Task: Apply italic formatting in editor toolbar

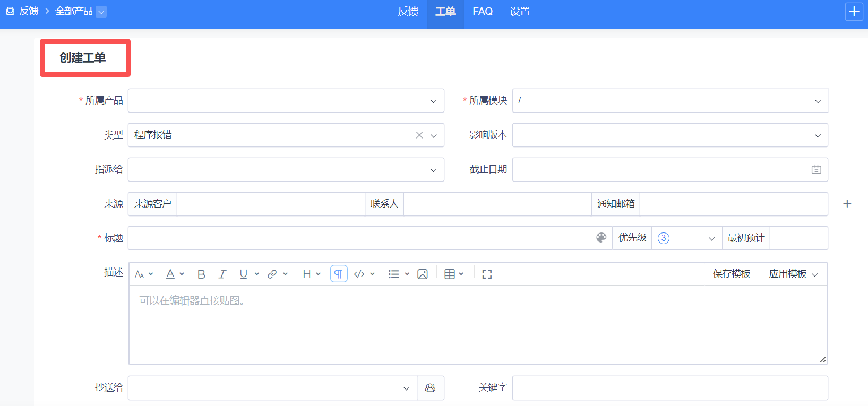Action: click(x=222, y=274)
